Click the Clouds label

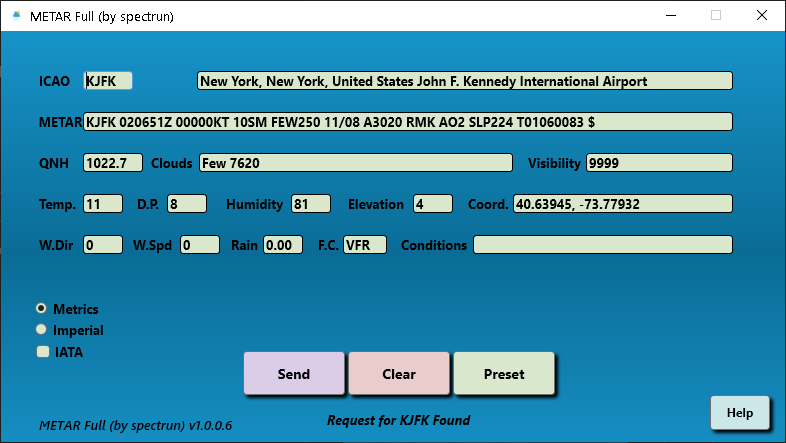point(171,163)
